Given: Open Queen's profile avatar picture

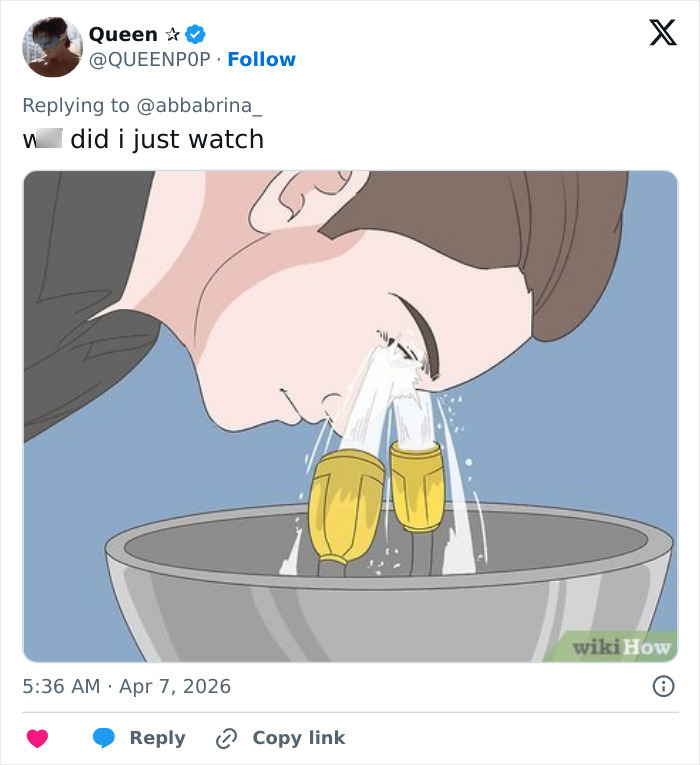Looking at the screenshot, I should tap(52, 47).
